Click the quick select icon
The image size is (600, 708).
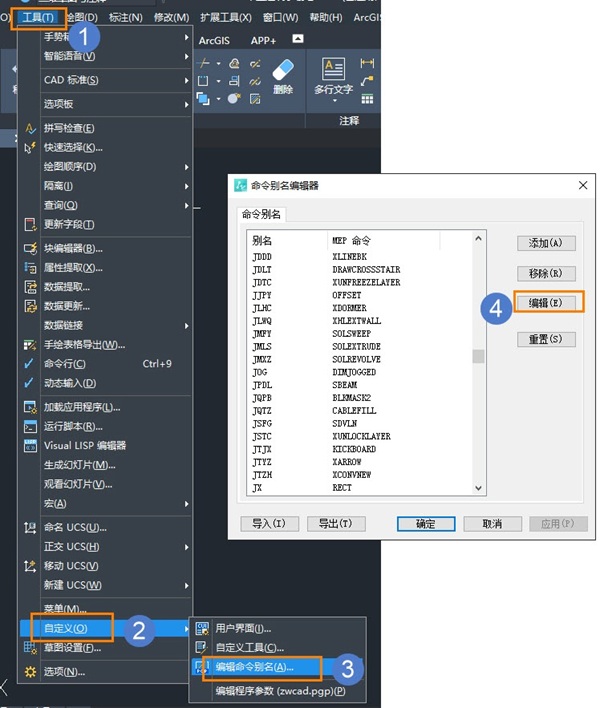[x=30, y=148]
